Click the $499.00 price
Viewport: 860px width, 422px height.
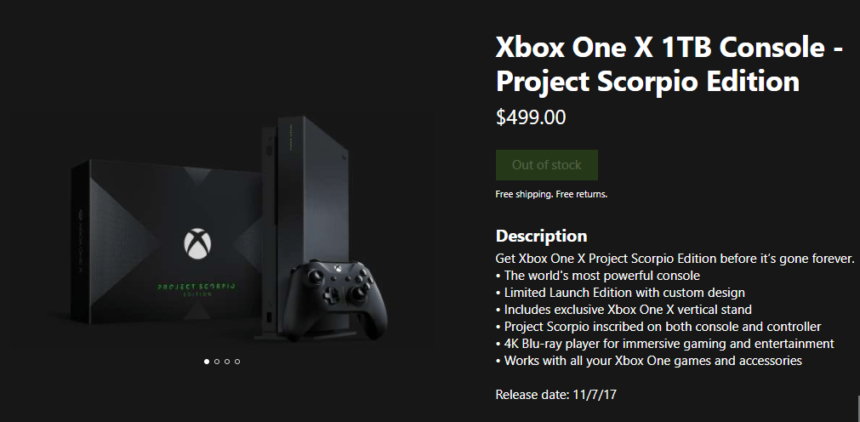click(x=531, y=117)
